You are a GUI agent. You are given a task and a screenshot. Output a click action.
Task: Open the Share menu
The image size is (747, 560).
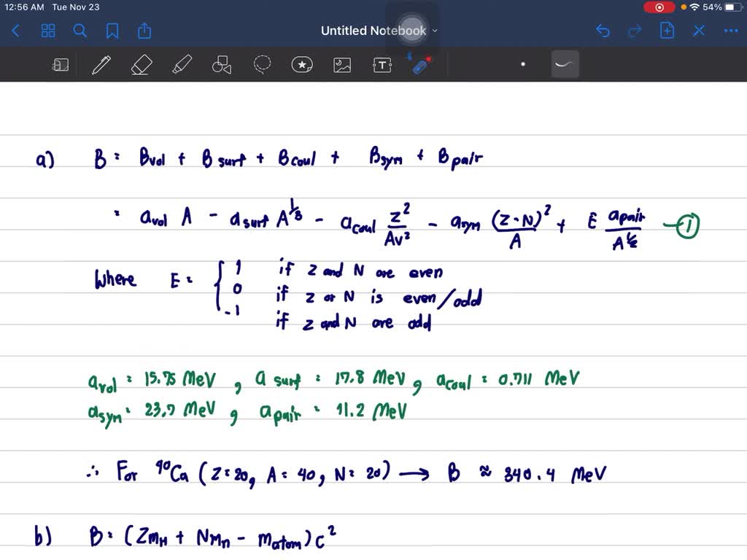[x=144, y=31]
